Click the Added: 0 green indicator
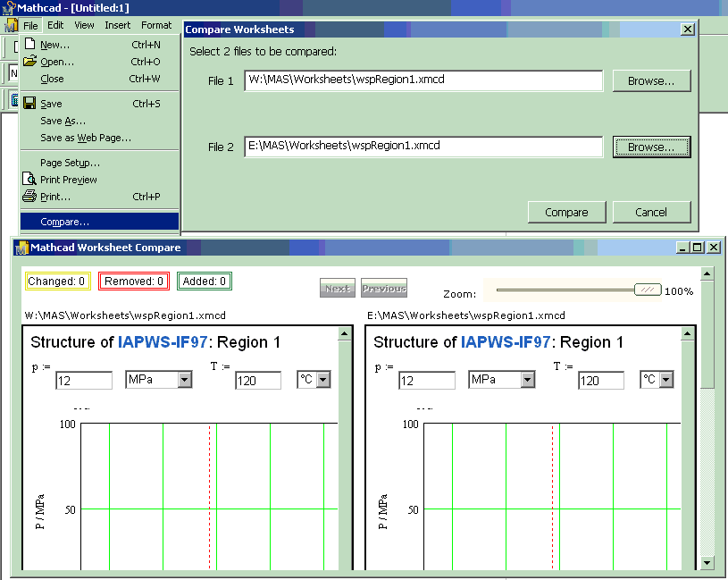This screenshot has width=728, height=580. click(205, 281)
